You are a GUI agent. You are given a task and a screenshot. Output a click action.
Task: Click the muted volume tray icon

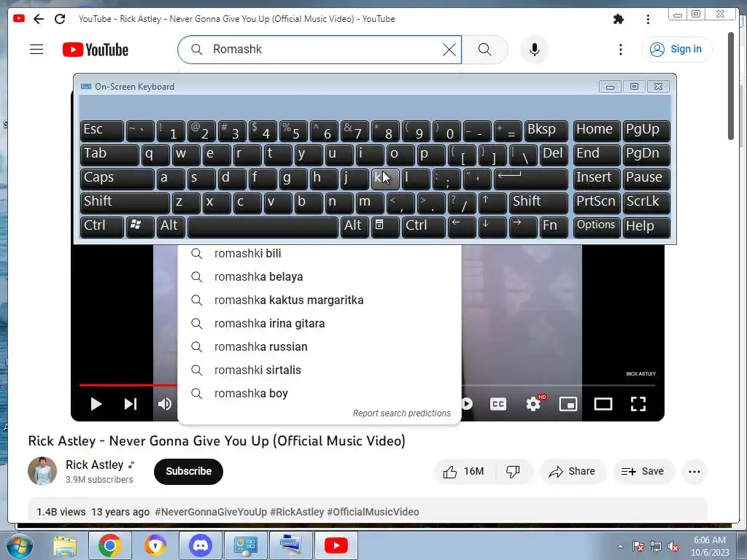coord(673,547)
